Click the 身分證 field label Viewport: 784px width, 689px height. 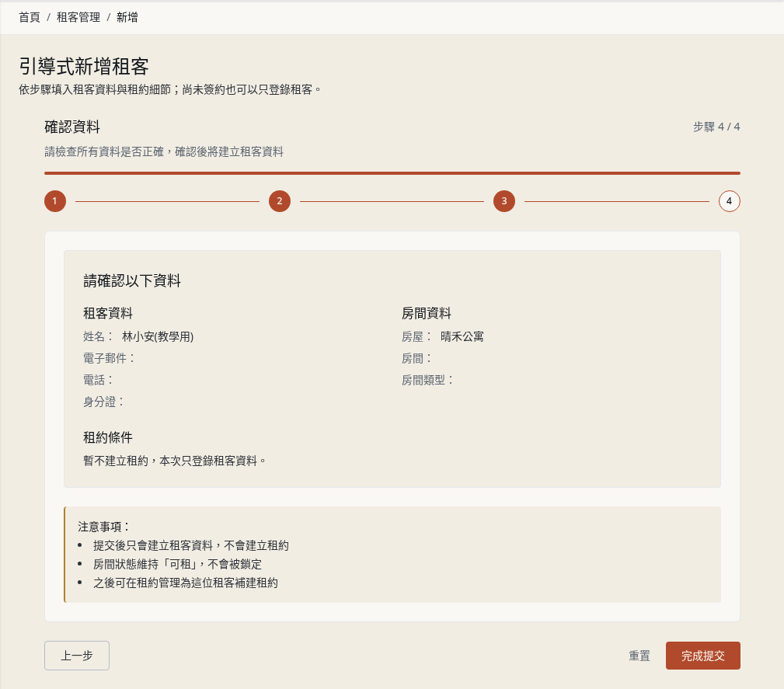[103, 402]
